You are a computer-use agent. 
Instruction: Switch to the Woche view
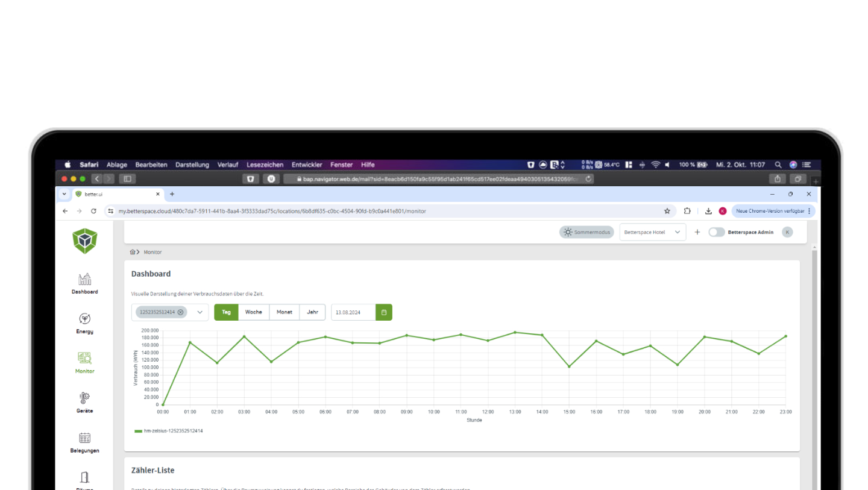(254, 312)
